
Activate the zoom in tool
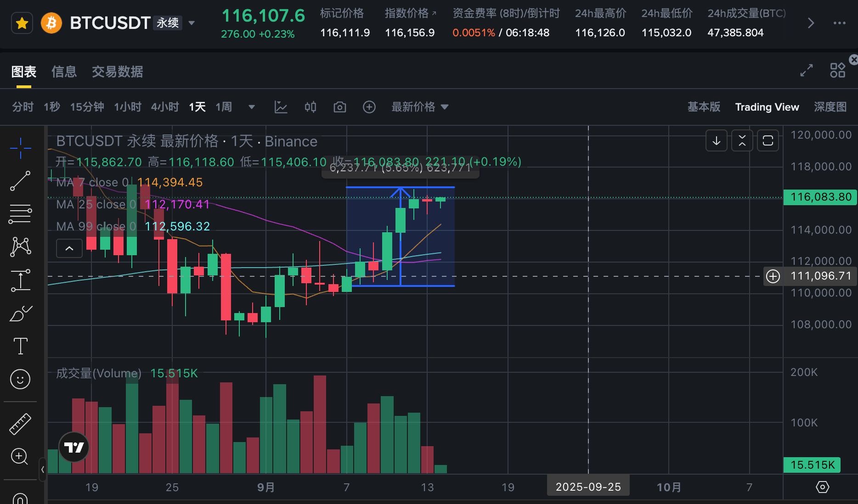(x=20, y=456)
